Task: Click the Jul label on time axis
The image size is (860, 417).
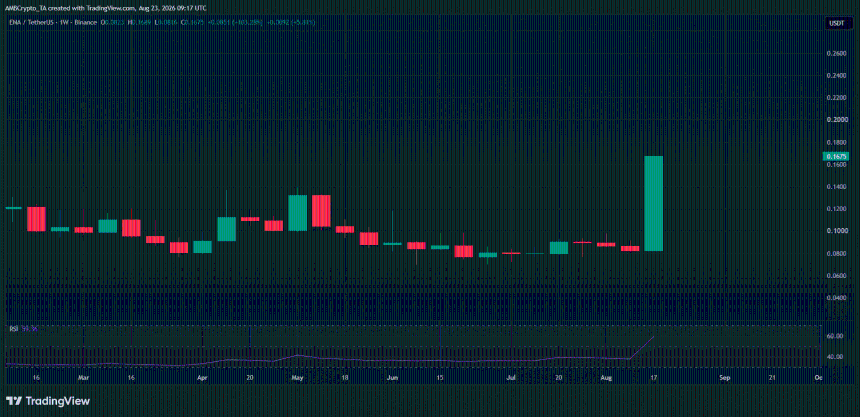Action: point(511,377)
